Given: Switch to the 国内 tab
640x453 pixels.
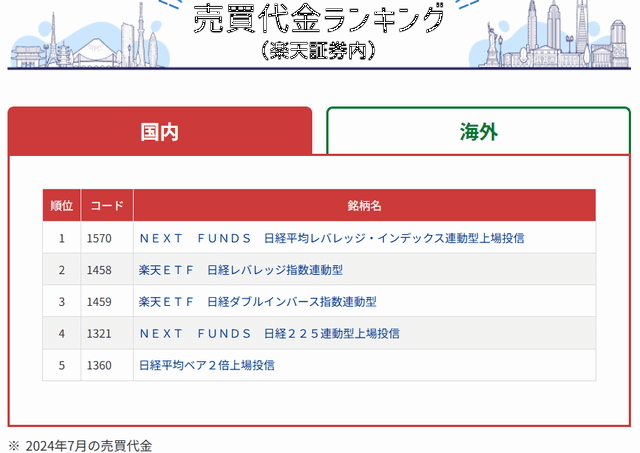Looking at the screenshot, I should click(x=160, y=131).
